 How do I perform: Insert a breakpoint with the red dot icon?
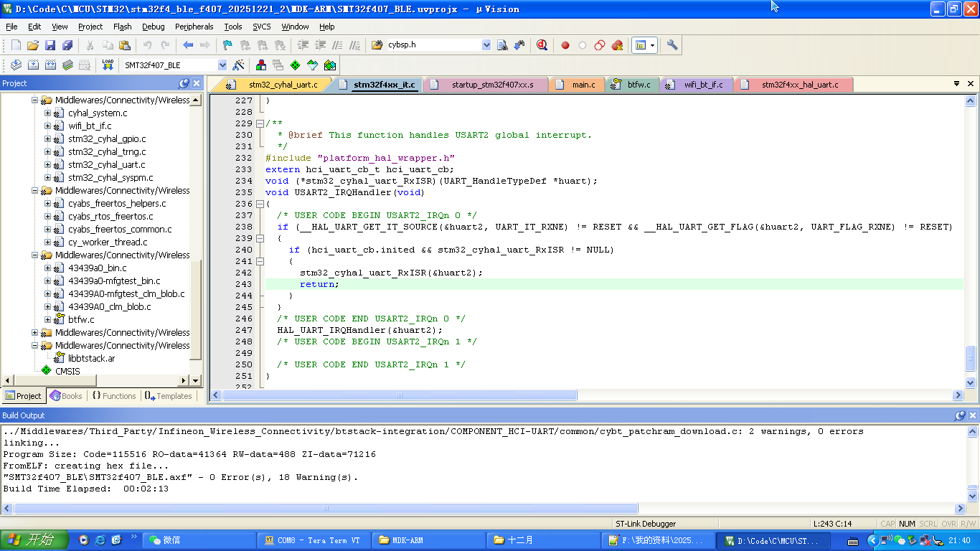565,45
